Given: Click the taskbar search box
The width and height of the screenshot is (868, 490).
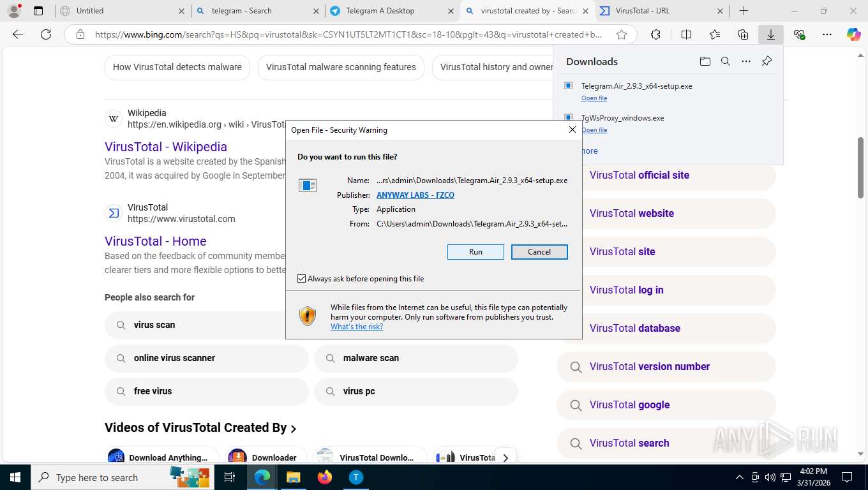Looking at the screenshot, I should point(123,477).
